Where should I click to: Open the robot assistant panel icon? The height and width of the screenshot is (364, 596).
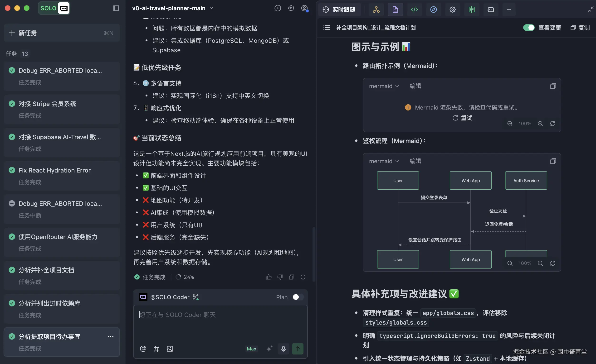click(x=491, y=10)
